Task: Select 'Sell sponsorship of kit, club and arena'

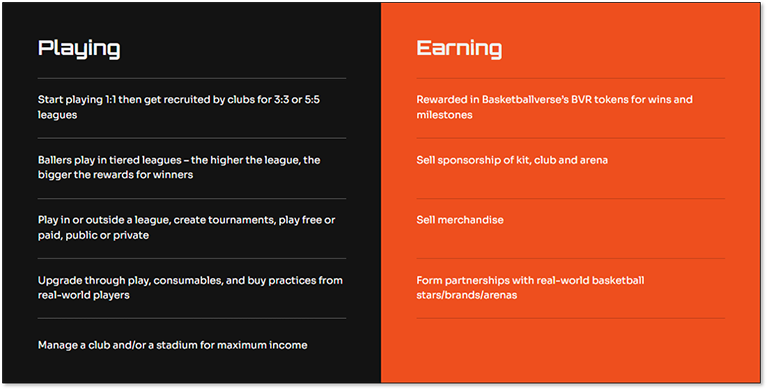Action: click(x=512, y=160)
